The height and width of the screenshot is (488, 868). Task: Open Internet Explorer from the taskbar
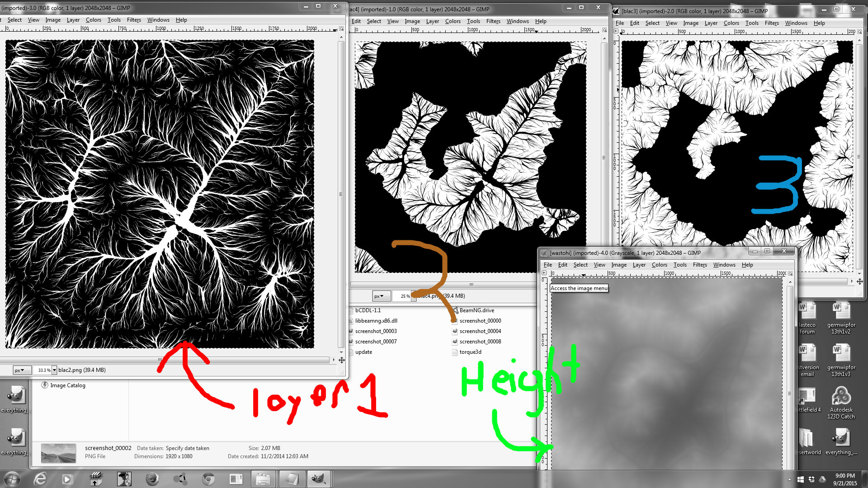[41, 479]
